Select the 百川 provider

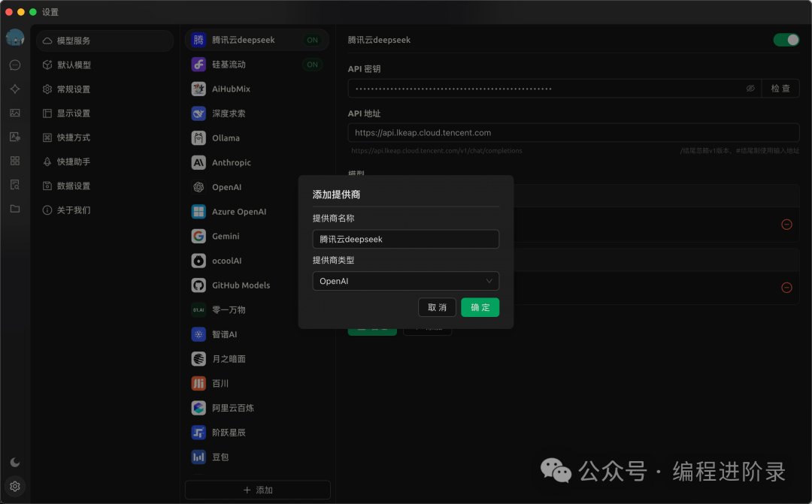pos(257,383)
